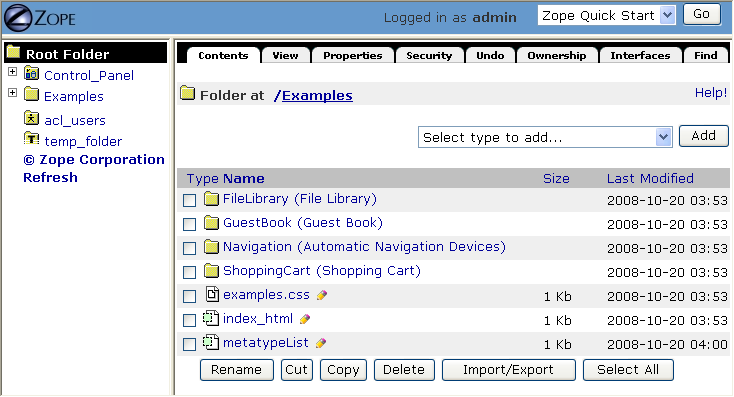734x397 pixels.
Task: Sort by Size column header
Action: point(556,179)
